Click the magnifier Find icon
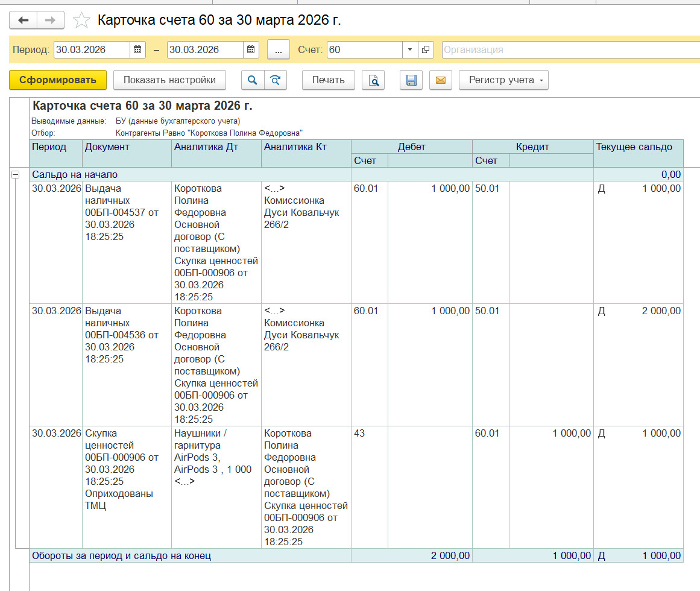 coord(253,80)
